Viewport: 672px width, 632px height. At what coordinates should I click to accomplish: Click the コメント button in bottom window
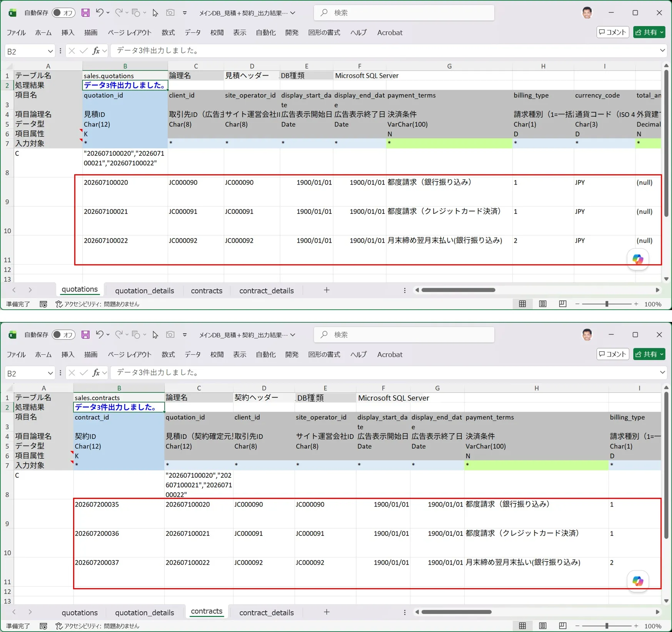pyautogui.click(x=612, y=354)
